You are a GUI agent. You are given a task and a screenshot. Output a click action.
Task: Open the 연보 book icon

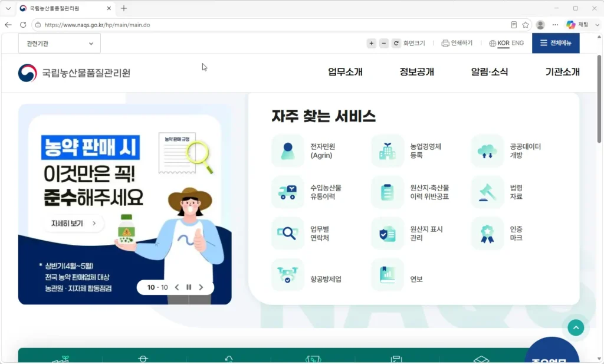click(x=387, y=275)
